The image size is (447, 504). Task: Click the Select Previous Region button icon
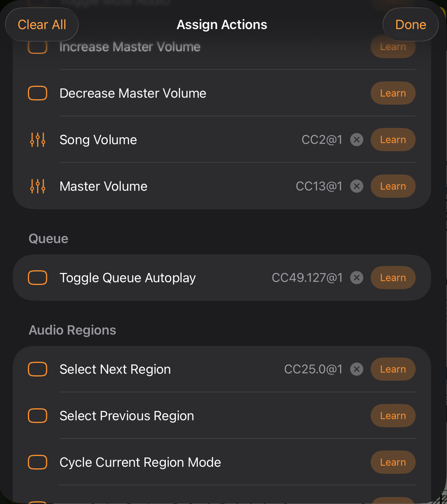point(38,416)
